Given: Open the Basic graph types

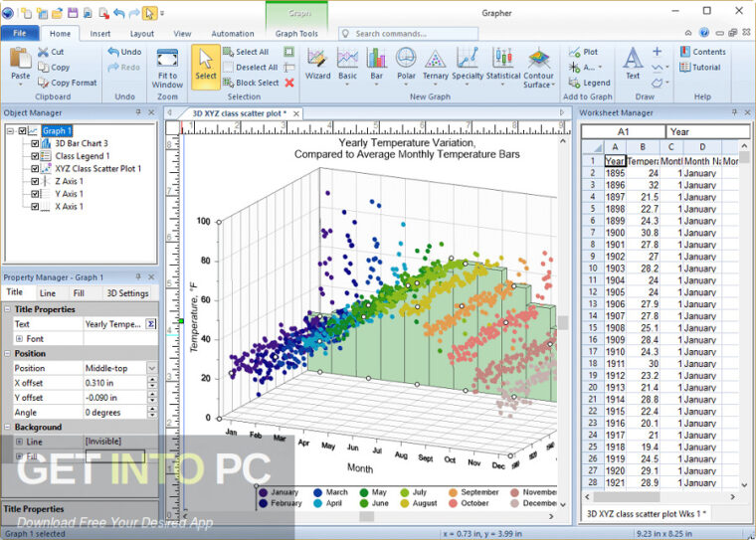Looking at the screenshot, I should (x=347, y=66).
